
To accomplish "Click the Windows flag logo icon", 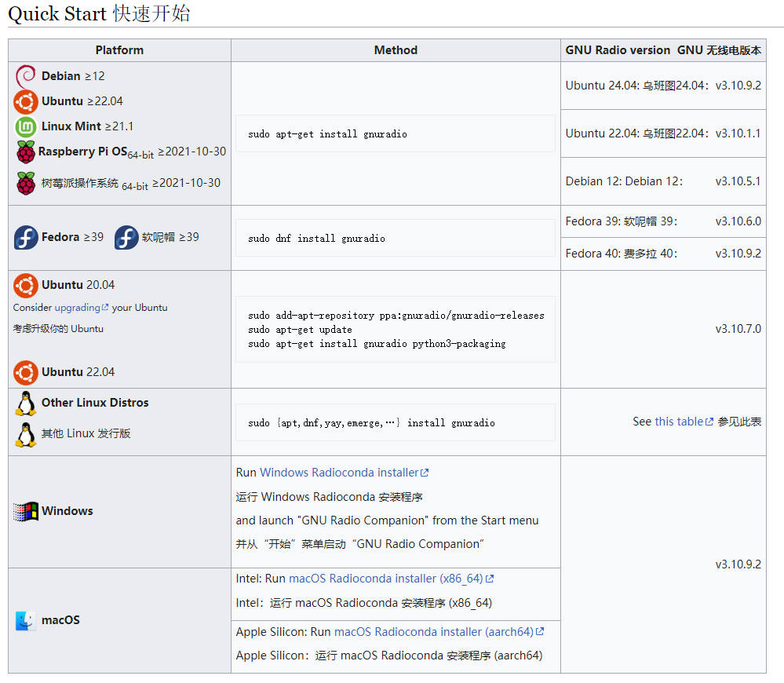I will 26,511.
